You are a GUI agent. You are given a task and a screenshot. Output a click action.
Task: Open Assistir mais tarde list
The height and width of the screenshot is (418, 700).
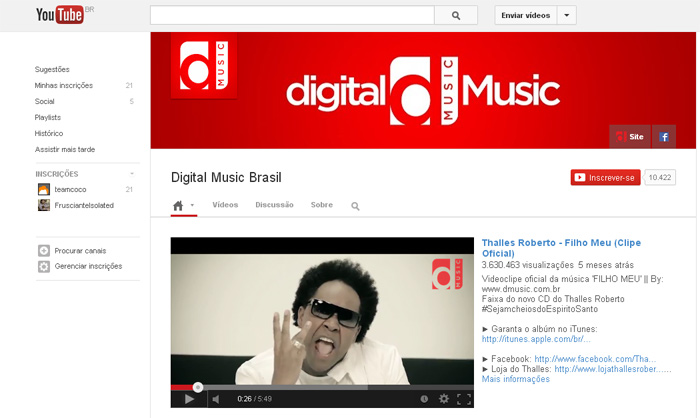[65, 150]
